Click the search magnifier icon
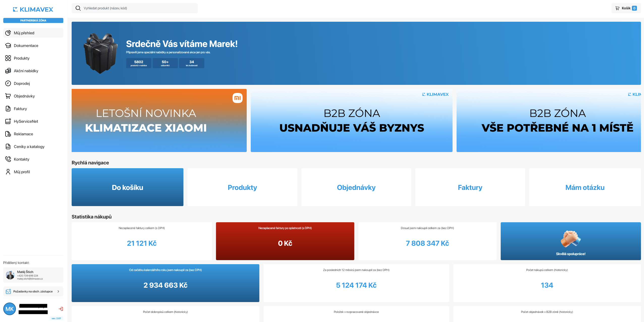Screen dimensions: 644x322 (78, 8)
